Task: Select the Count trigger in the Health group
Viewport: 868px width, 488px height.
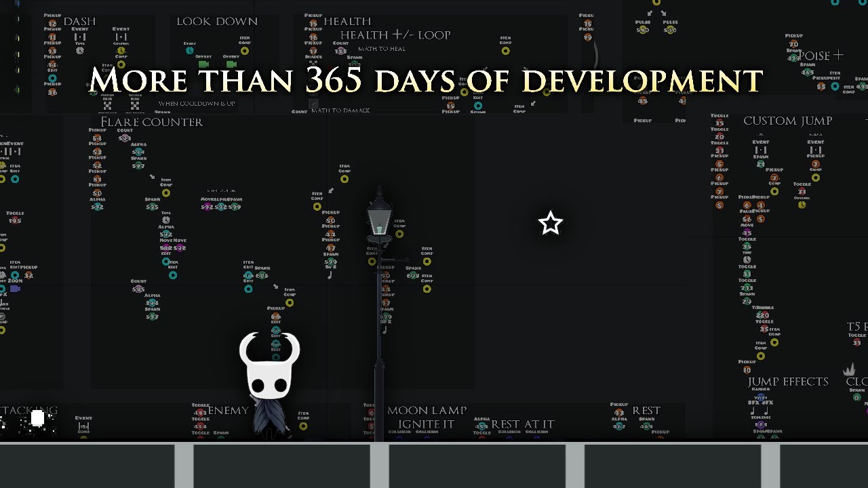Action: [x=340, y=51]
